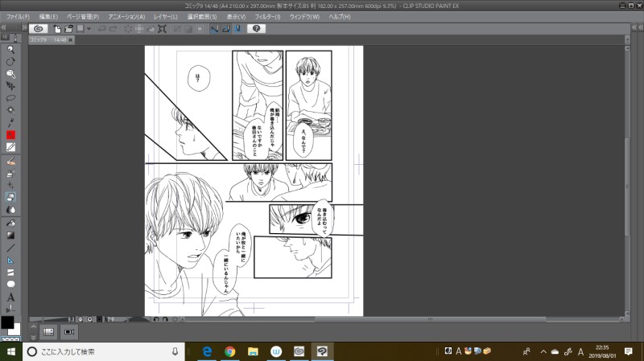Toggle selection border display icon
644x361 pixels.
tap(200, 29)
